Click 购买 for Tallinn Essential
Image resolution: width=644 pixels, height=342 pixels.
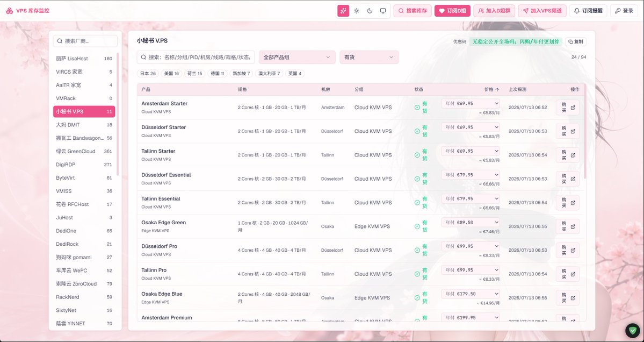tap(568, 203)
